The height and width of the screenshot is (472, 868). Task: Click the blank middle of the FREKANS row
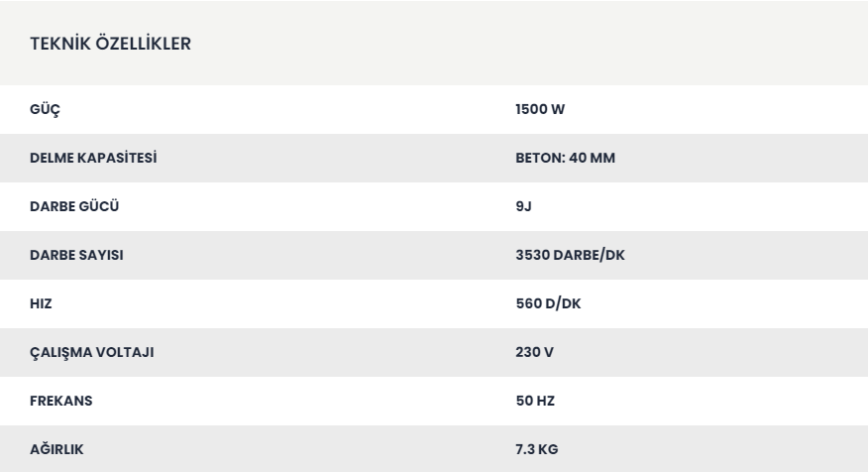tap(304, 401)
